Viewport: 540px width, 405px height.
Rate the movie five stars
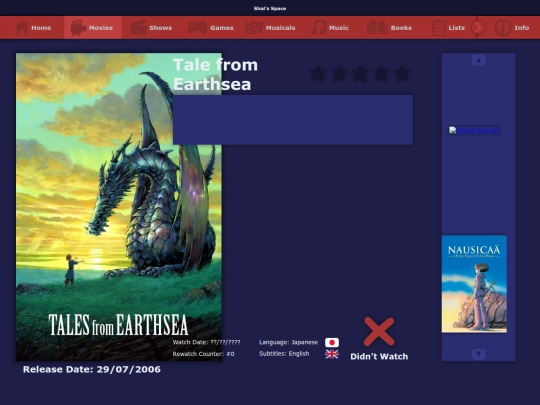(402, 74)
